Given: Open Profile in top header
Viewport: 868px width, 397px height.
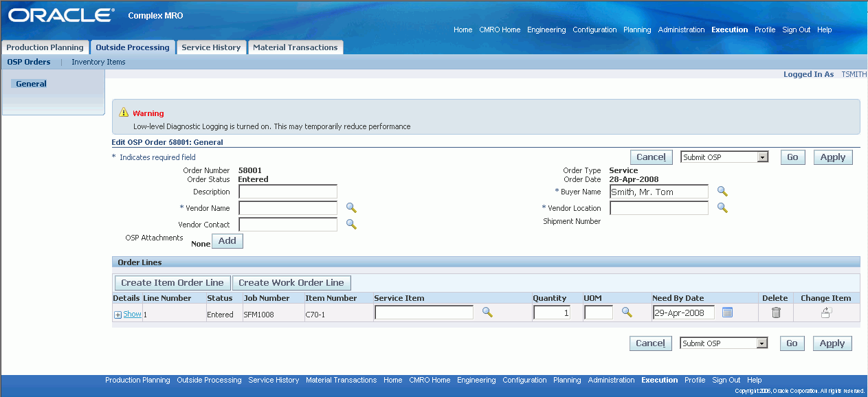Looking at the screenshot, I should [765, 30].
